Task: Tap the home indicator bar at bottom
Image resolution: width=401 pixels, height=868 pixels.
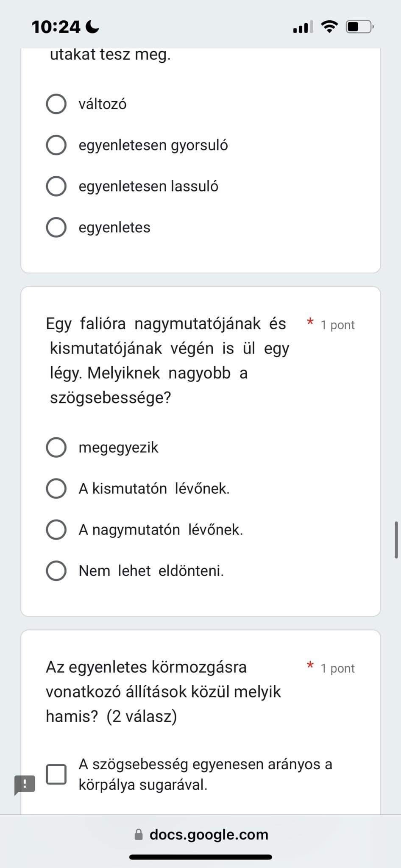Action: pos(200,857)
